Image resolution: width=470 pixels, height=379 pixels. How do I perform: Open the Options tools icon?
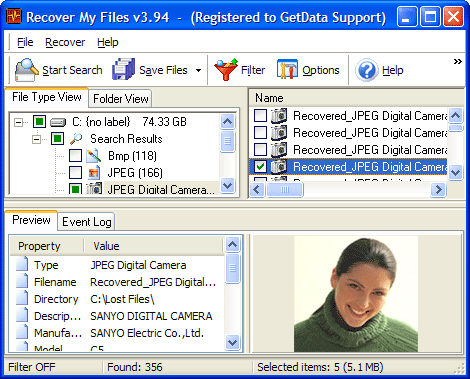coord(287,69)
